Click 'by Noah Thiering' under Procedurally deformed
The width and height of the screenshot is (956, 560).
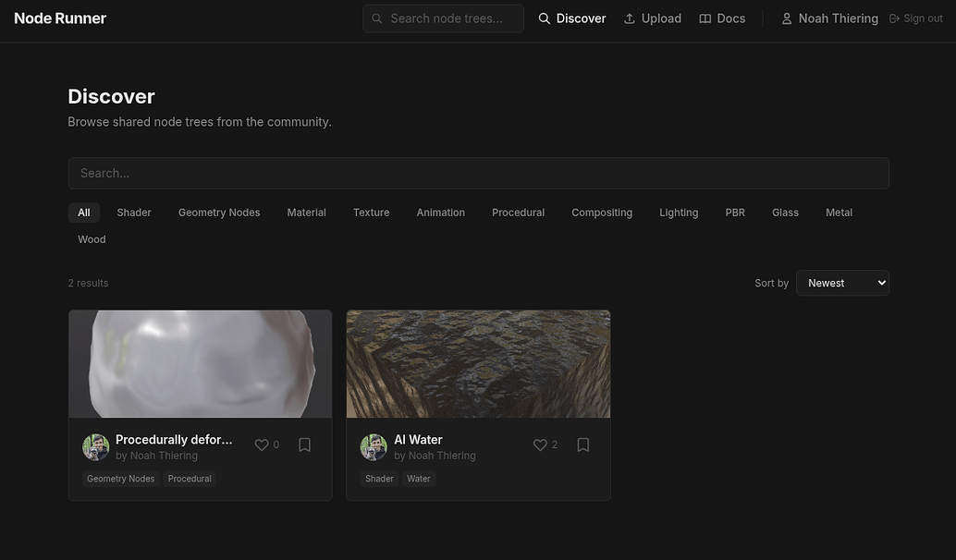coord(156,456)
